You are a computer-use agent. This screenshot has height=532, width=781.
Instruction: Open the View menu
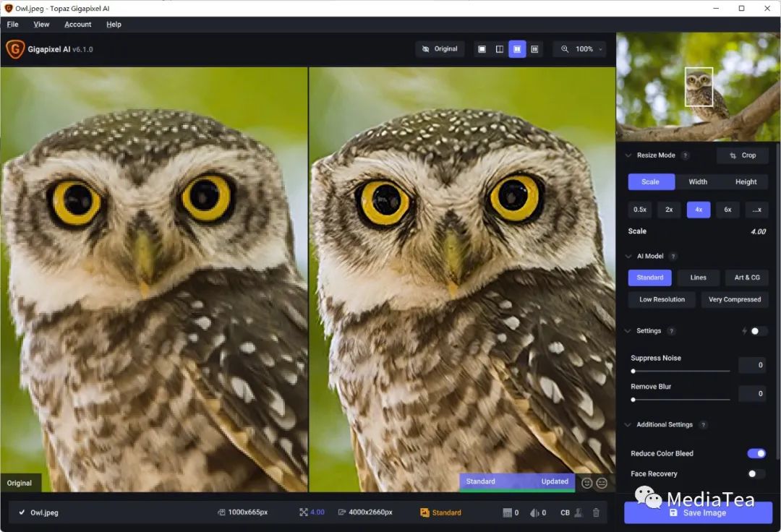pyautogui.click(x=41, y=25)
